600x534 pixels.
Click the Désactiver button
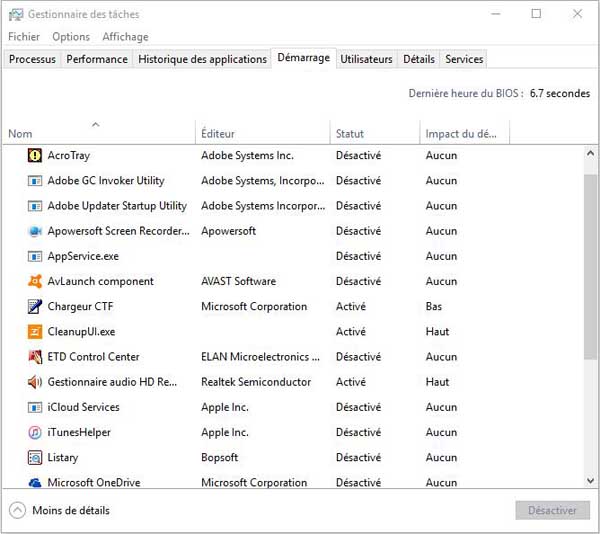point(552,510)
